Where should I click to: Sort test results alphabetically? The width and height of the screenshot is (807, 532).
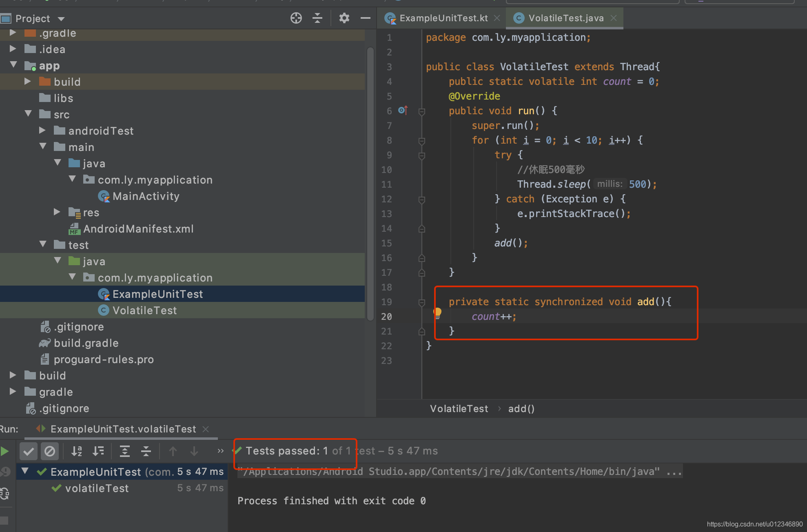(77, 451)
